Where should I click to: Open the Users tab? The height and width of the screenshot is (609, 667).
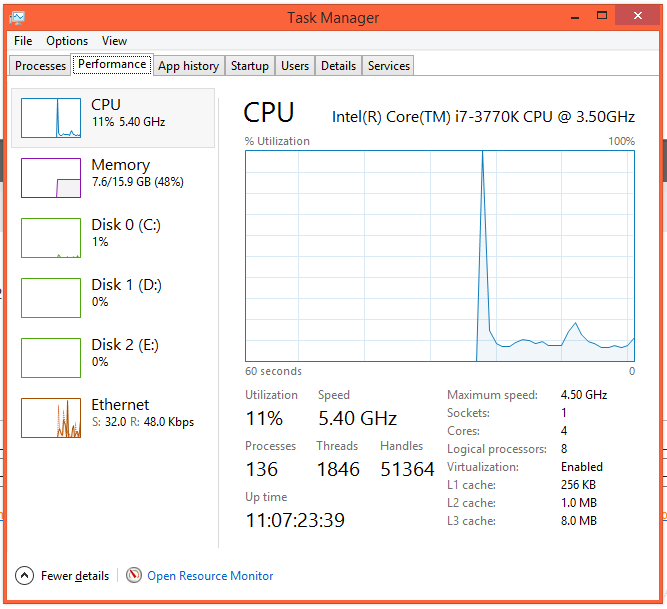click(x=295, y=65)
